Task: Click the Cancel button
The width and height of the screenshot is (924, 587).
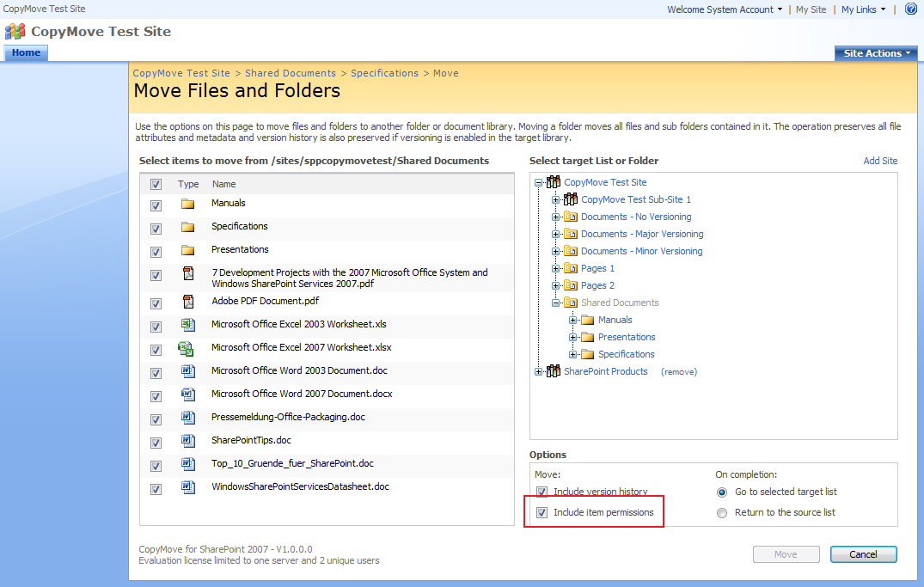Action: [863, 554]
